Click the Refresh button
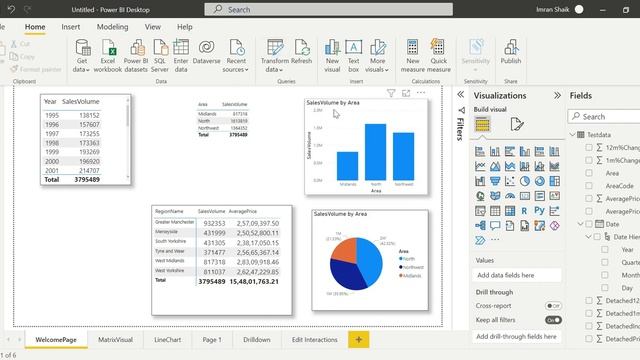 tap(302, 52)
